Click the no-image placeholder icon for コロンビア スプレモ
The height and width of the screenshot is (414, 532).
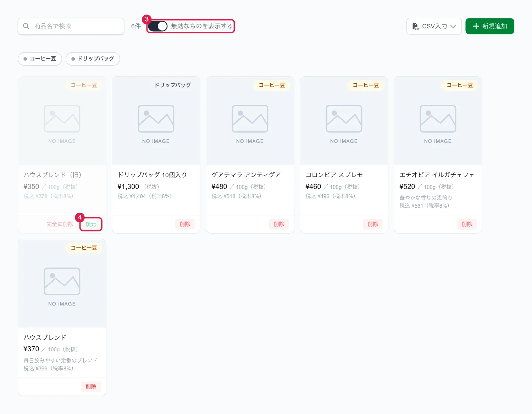click(344, 119)
